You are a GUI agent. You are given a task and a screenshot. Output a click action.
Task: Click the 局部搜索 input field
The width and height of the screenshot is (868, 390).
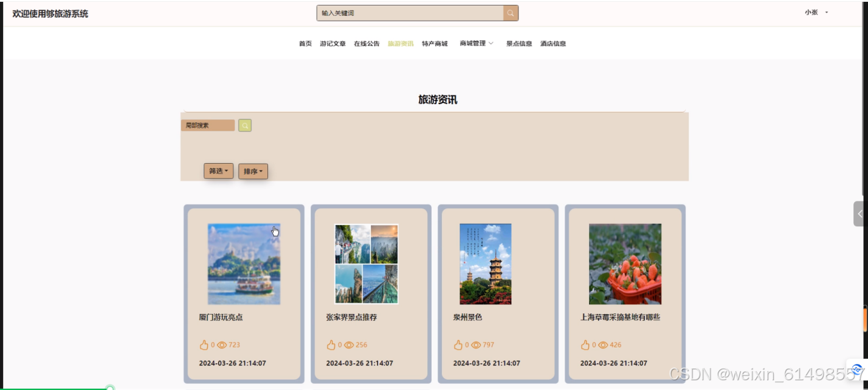click(x=208, y=125)
